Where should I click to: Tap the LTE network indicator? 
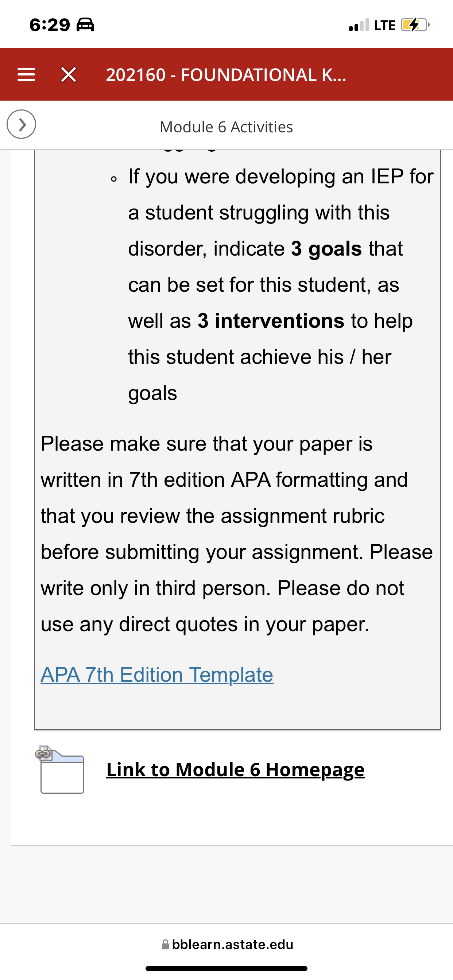[385, 26]
